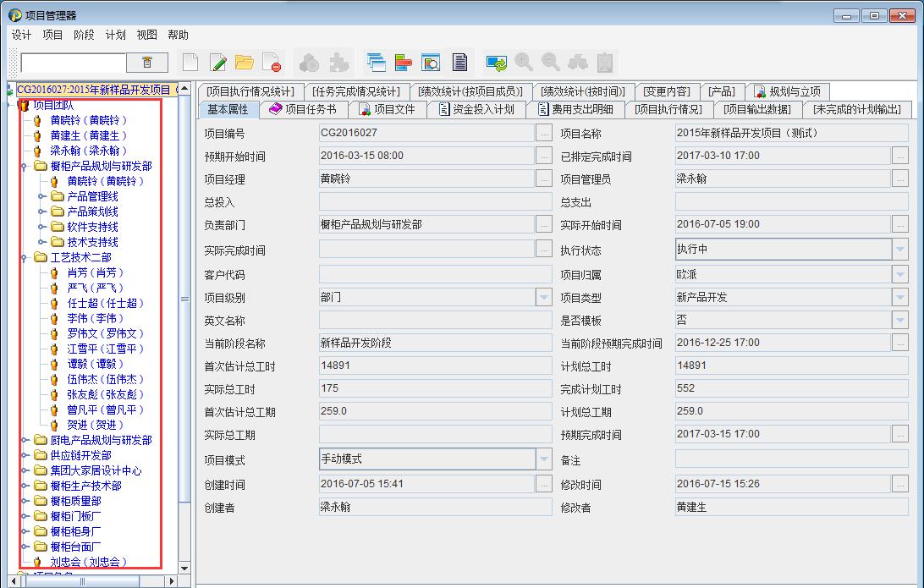
Task: Open the 项目级别 dropdown arrow
Action: 544,298
